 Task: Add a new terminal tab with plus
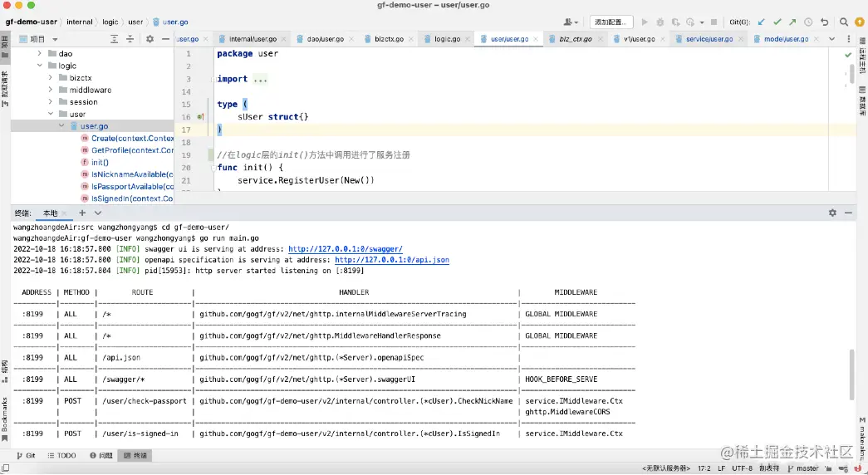[x=82, y=213]
